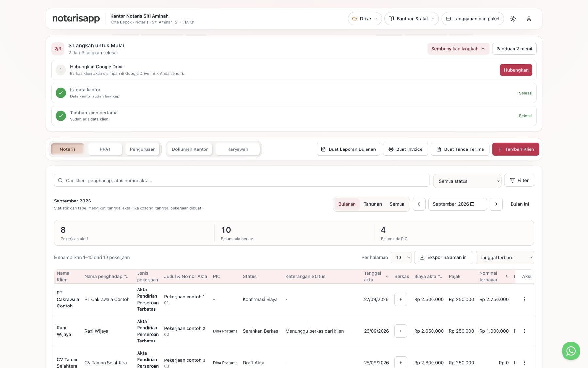Image resolution: width=588 pixels, height=368 pixels.
Task: Click Buat Laporan Bulanan
Action: pyautogui.click(x=348, y=149)
